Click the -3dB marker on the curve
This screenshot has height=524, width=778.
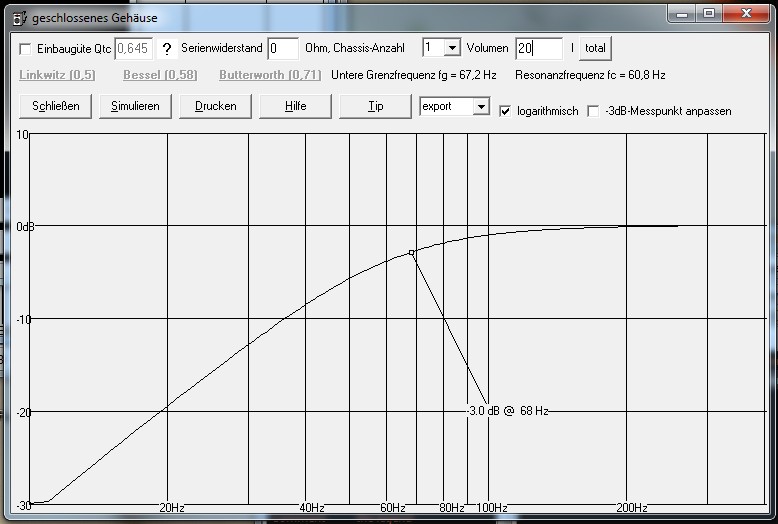click(412, 253)
